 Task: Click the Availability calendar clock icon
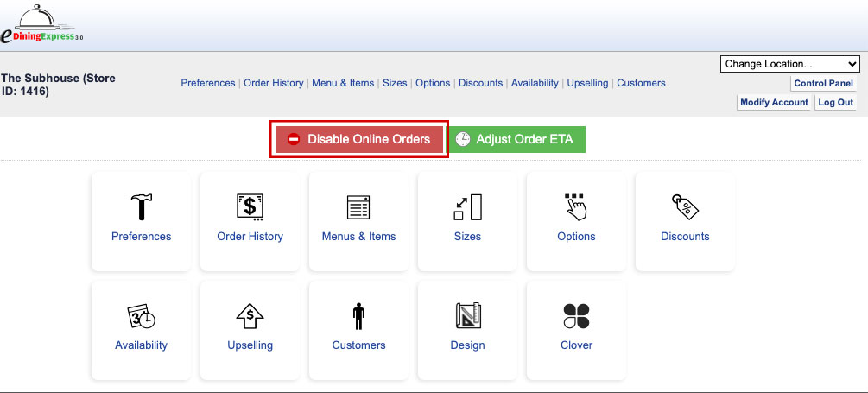click(141, 316)
